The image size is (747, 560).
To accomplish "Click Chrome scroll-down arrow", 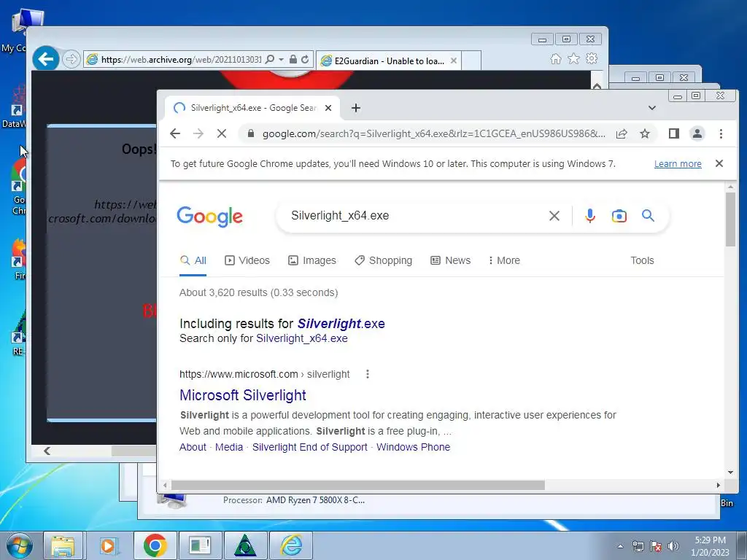I will coord(730,472).
